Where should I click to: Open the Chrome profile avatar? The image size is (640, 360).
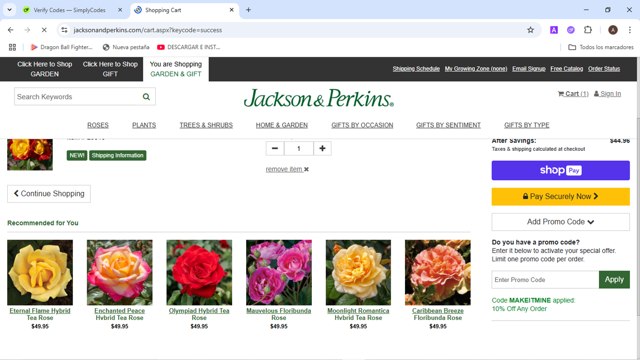click(613, 30)
